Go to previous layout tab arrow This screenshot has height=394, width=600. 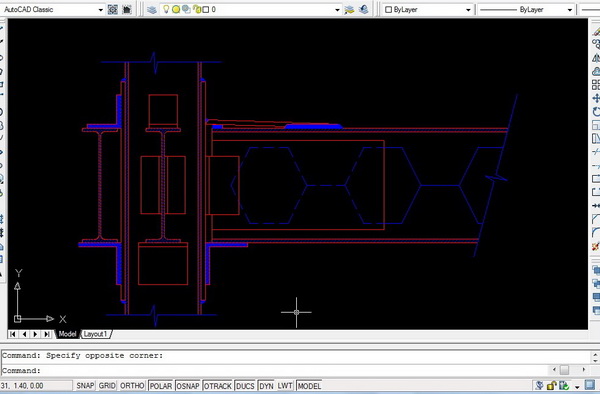24,334
